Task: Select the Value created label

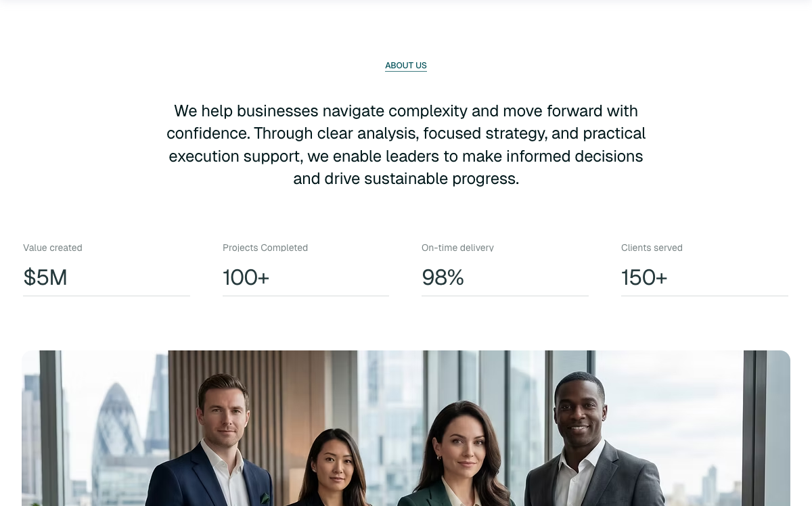Action: [x=53, y=248]
